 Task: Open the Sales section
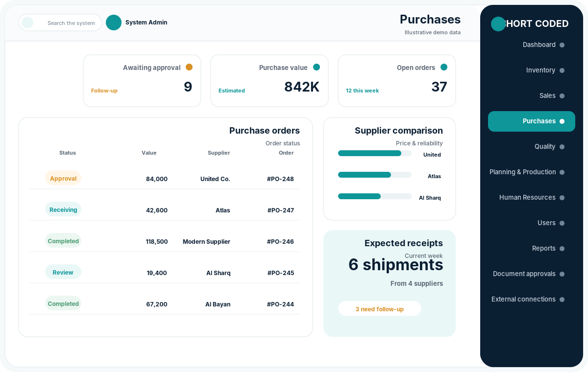pyautogui.click(x=532, y=95)
